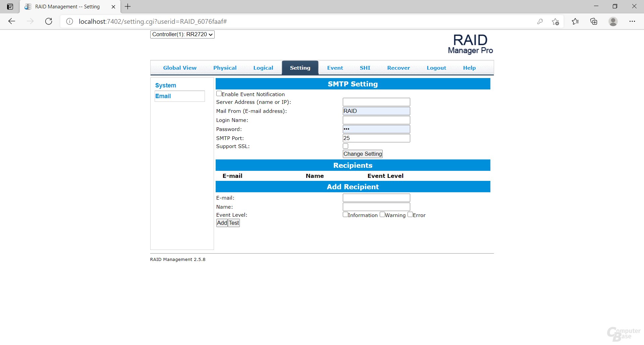Image resolution: width=644 pixels, height=345 pixels.
Task: Open saved passwords key icon
Action: [x=540, y=21]
